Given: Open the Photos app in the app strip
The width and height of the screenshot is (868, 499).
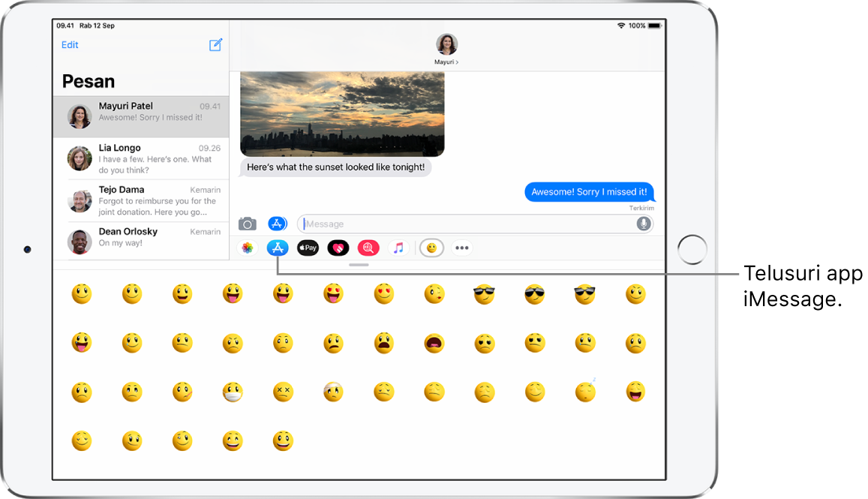Looking at the screenshot, I should coord(248,248).
